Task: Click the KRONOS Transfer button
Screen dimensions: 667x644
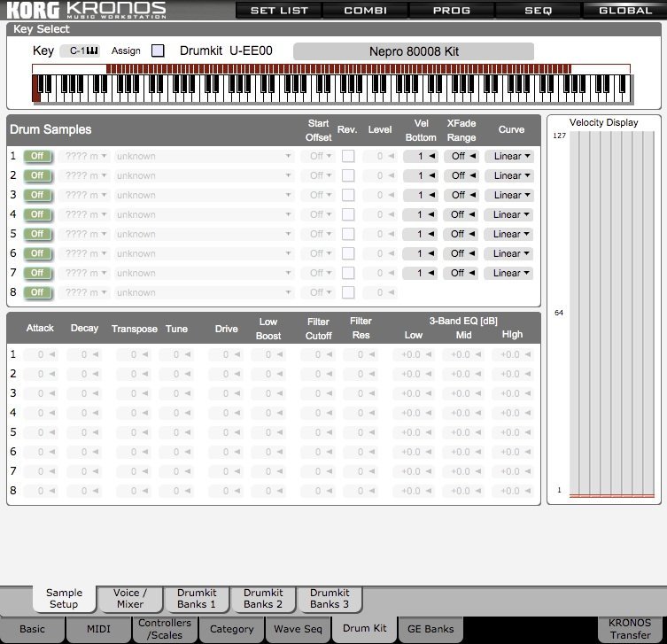Action: point(630,629)
